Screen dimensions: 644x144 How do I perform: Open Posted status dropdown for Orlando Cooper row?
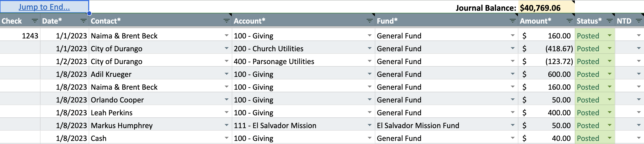(610, 100)
